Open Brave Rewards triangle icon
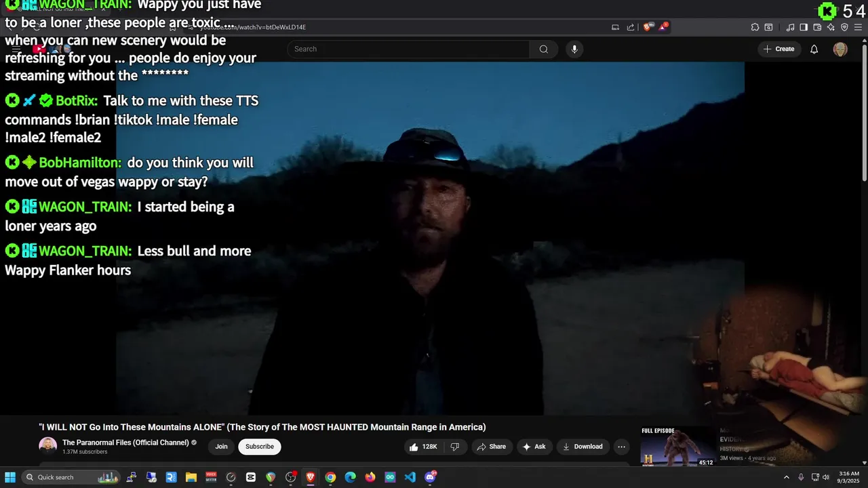This screenshot has width=868, height=488. coord(663,27)
